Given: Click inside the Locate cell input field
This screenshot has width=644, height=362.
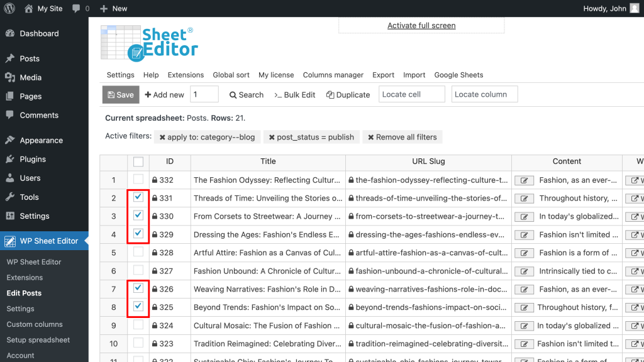Looking at the screenshot, I should click(411, 94).
